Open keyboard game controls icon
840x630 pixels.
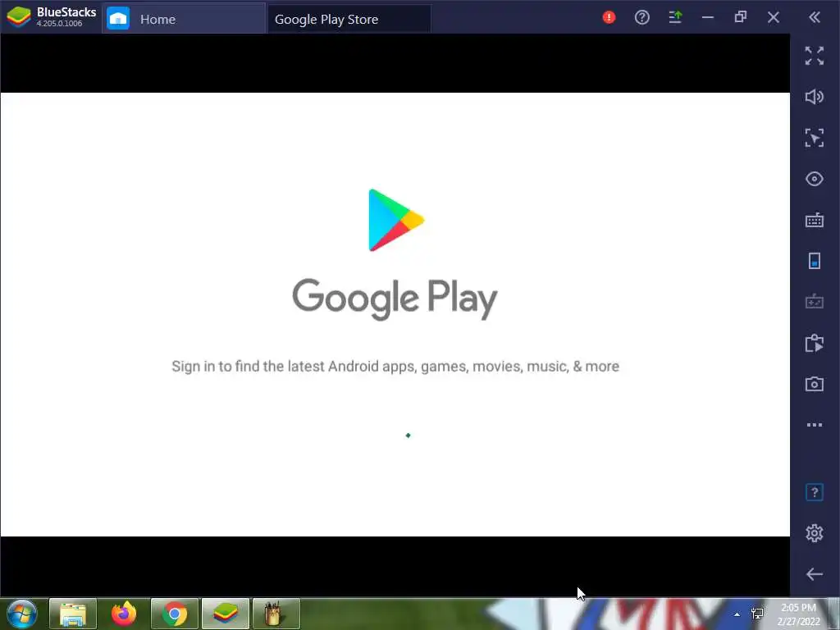(x=815, y=220)
